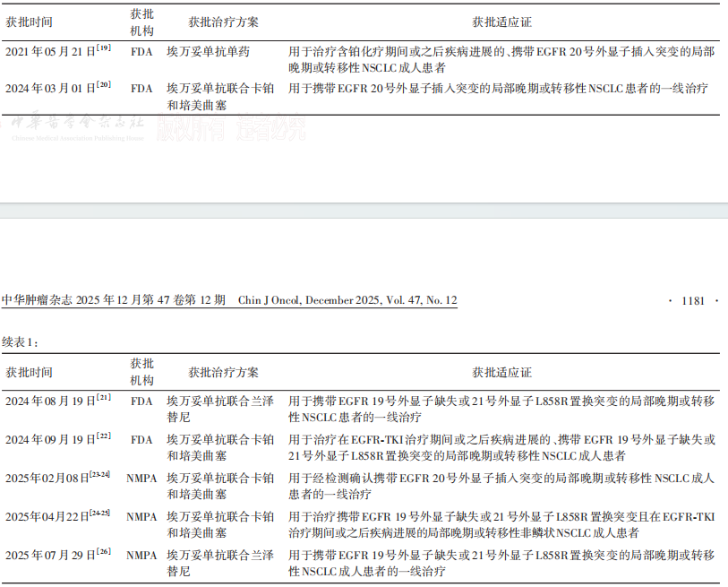The height and width of the screenshot is (587, 728).
Task: Click FDA in the 2021年05月21日 row
Action: click(141, 52)
